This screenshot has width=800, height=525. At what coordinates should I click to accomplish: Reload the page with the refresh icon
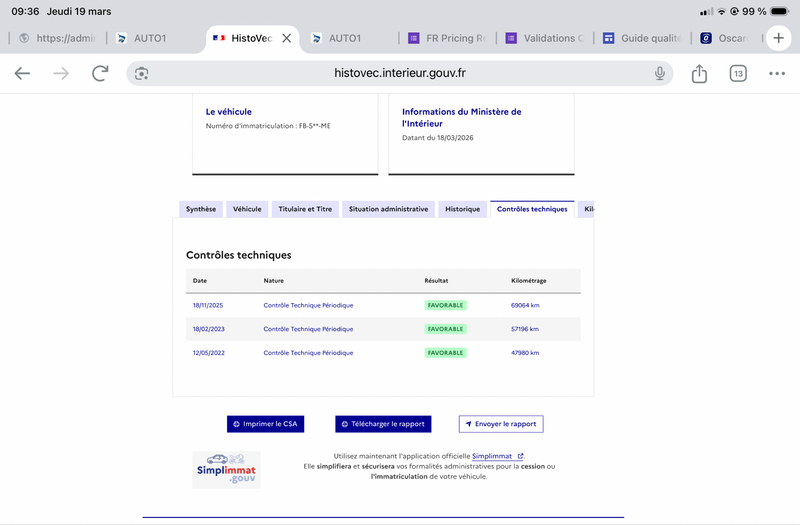point(100,73)
